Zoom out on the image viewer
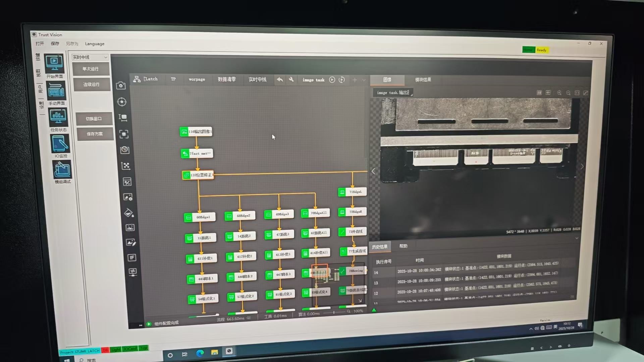This screenshot has width=644, height=362. click(x=568, y=93)
